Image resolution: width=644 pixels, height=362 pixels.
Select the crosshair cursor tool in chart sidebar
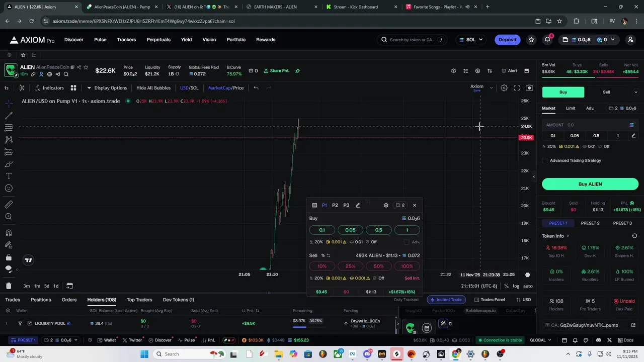click(x=9, y=103)
